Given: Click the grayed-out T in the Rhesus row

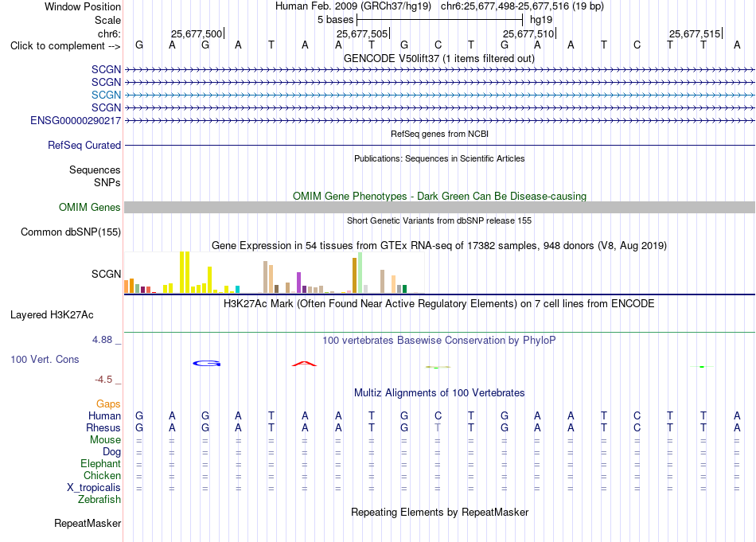Looking at the screenshot, I should pyautogui.click(x=438, y=427).
